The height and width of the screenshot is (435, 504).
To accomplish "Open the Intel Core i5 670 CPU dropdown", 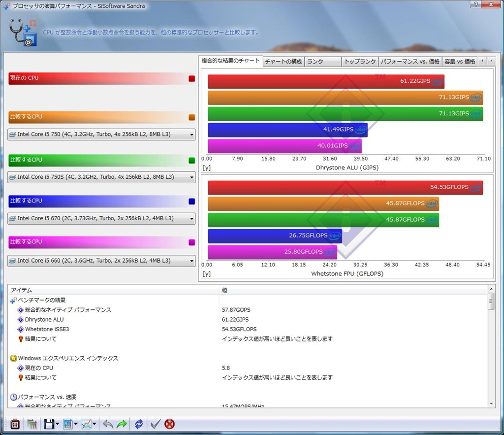I will 101,218.
